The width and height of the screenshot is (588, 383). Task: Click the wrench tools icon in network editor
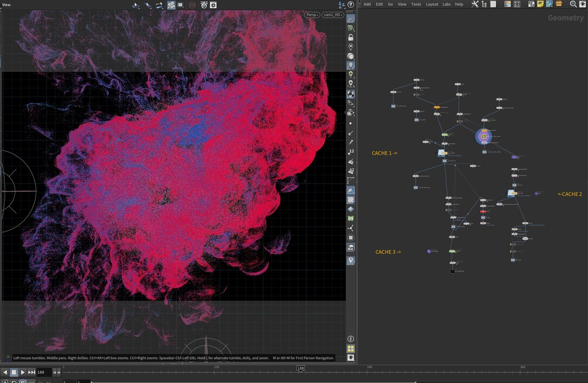pos(475,4)
